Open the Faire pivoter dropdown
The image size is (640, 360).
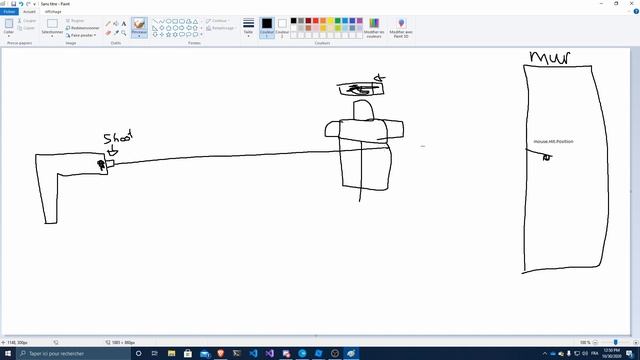(81, 35)
